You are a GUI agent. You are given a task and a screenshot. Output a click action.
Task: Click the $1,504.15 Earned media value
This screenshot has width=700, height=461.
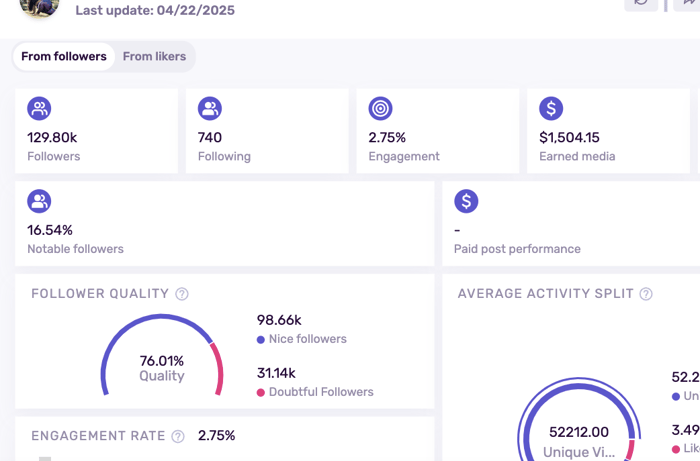[x=569, y=138]
